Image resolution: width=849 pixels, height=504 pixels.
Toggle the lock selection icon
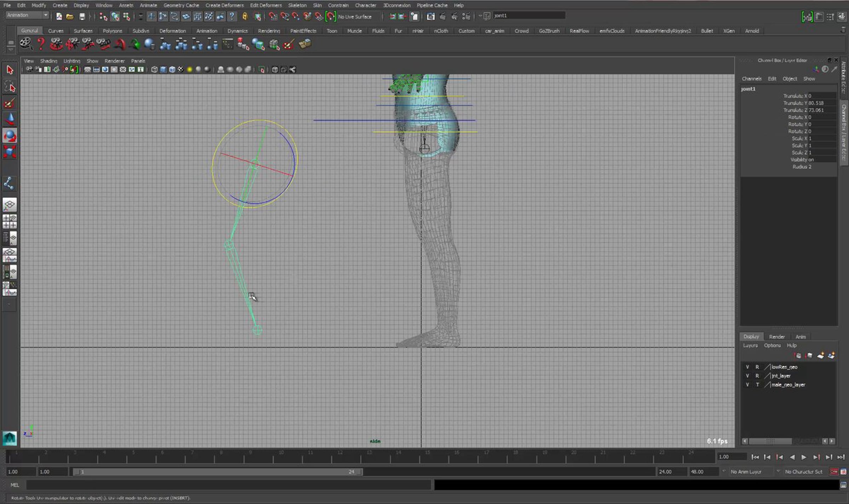pyautogui.click(x=244, y=16)
